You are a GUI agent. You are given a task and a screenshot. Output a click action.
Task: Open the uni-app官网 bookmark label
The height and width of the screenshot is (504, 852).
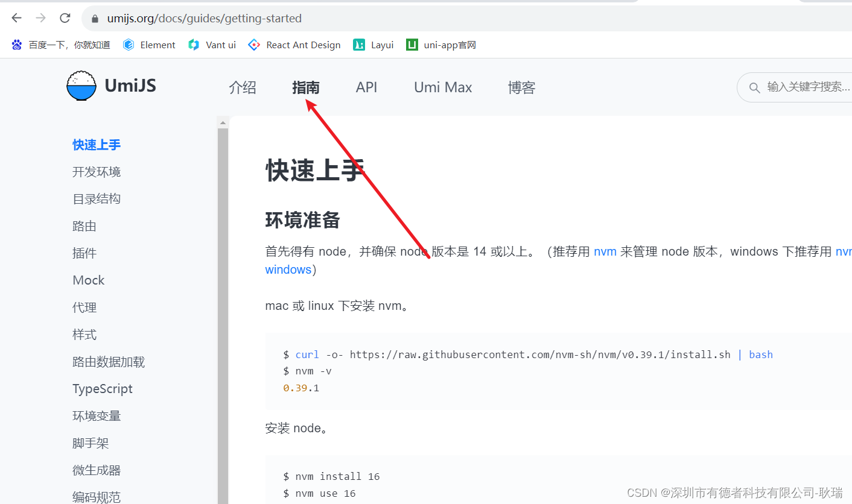(450, 45)
